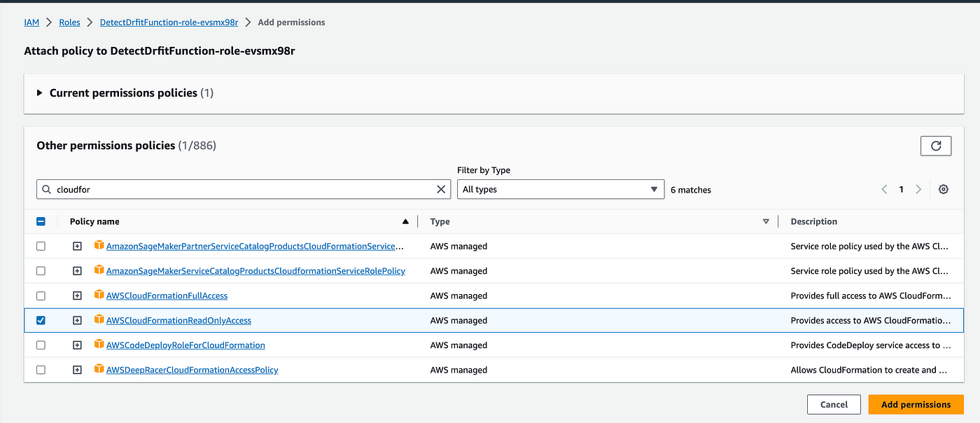Click policy cube icon for AWSCloudFormationFullAccess
The width and height of the screenshot is (980, 423).
click(x=99, y=295)
